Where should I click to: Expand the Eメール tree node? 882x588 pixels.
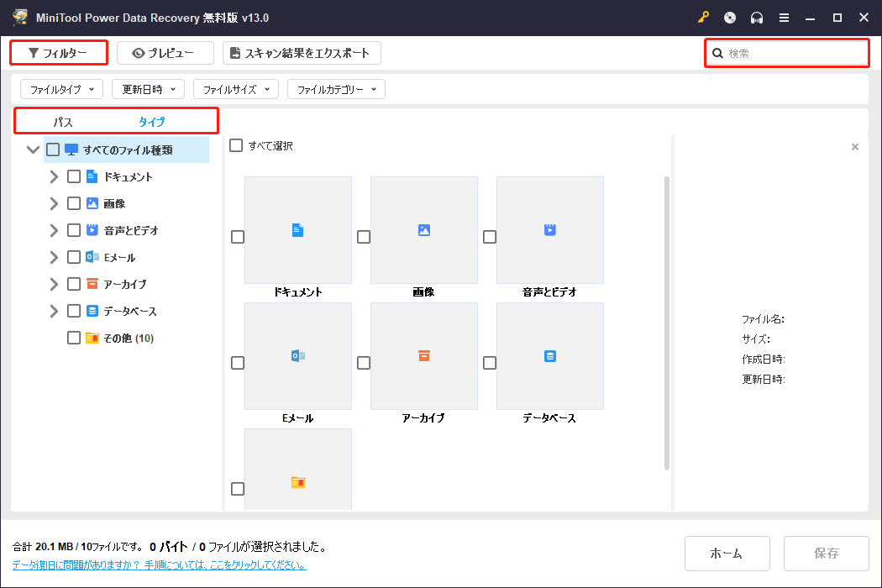tap(54, 257)
